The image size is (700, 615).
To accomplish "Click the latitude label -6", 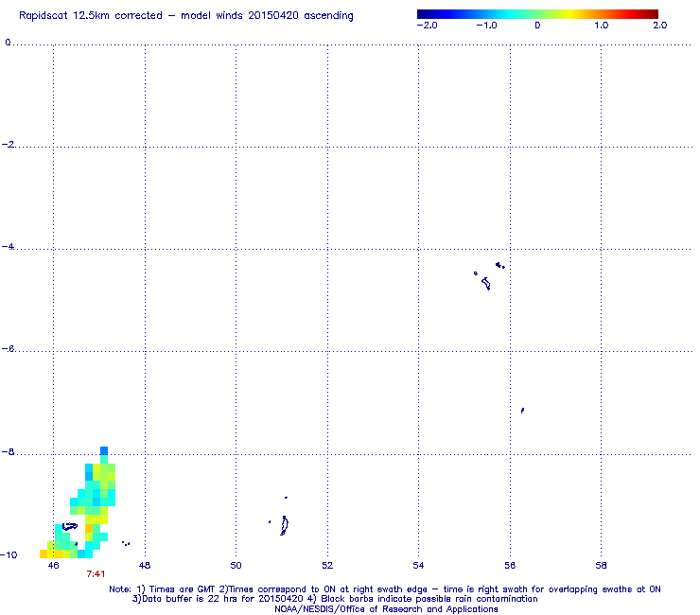I will (x=8, y=349).
